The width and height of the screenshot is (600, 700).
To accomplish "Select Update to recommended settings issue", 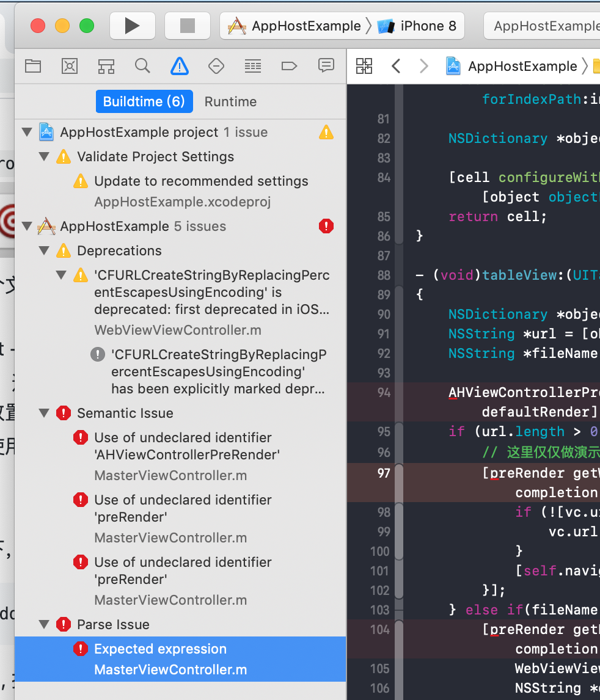I will (x=180, y=191).
